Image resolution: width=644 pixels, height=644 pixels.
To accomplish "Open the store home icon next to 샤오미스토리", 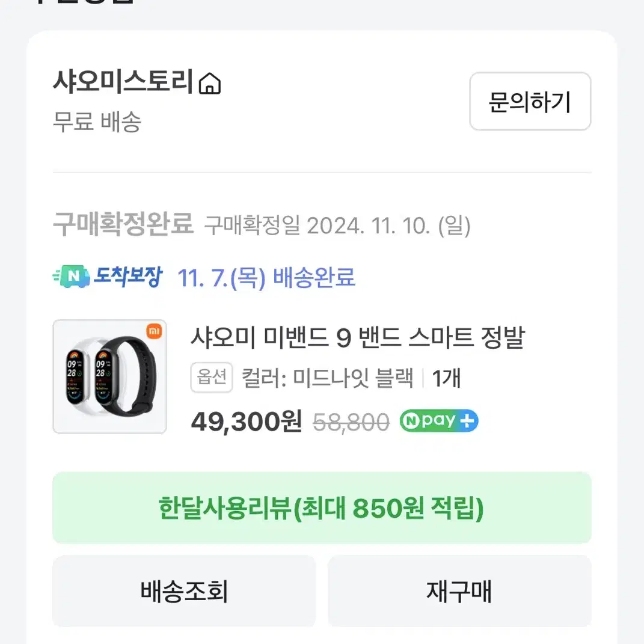I will pos(209,84).
